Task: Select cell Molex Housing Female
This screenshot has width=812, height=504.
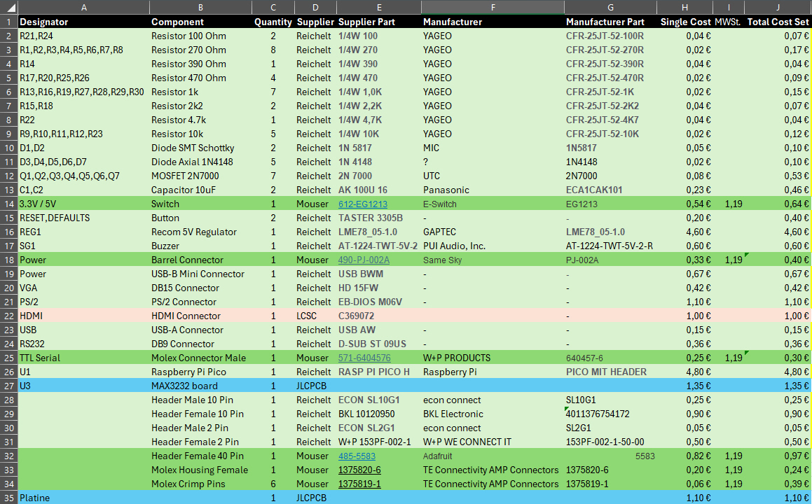Action: click(200, 470)
